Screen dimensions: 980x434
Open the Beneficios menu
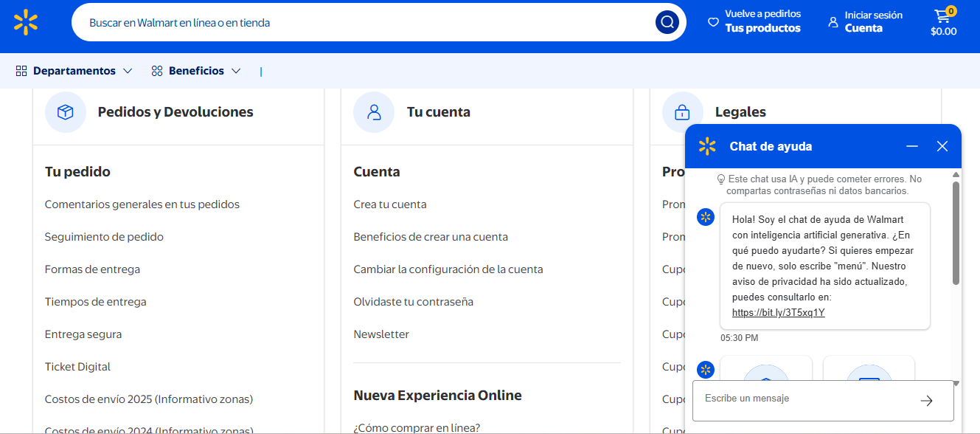(x=196, y=71)
